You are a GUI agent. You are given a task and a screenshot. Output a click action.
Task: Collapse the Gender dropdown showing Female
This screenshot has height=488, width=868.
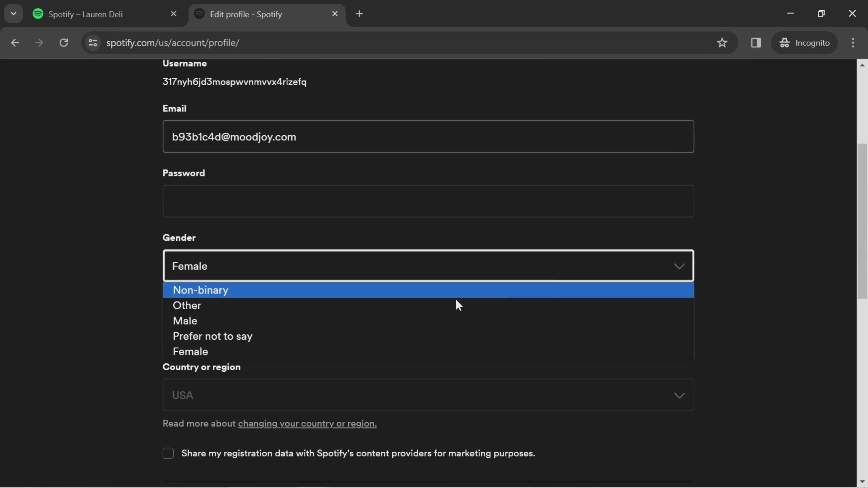pos(428,266)
